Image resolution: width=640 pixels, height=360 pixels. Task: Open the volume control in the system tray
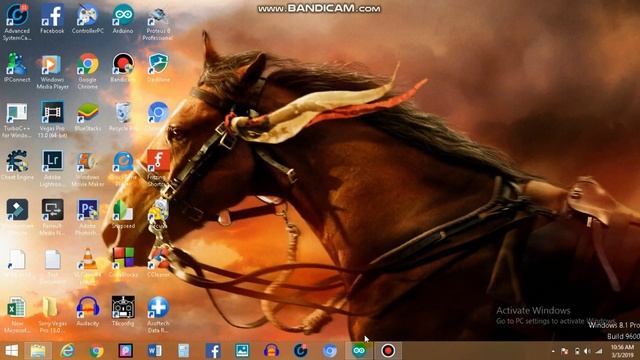pos(587,351)
